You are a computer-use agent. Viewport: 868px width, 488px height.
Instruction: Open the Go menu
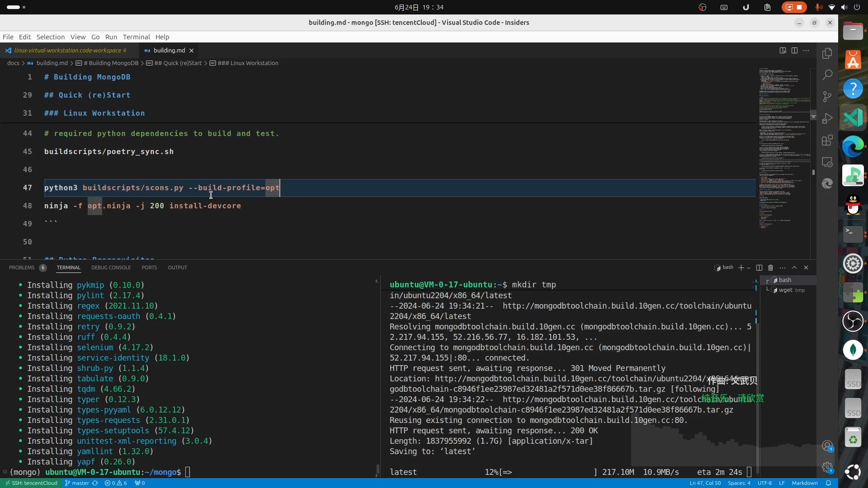(95, 37)
